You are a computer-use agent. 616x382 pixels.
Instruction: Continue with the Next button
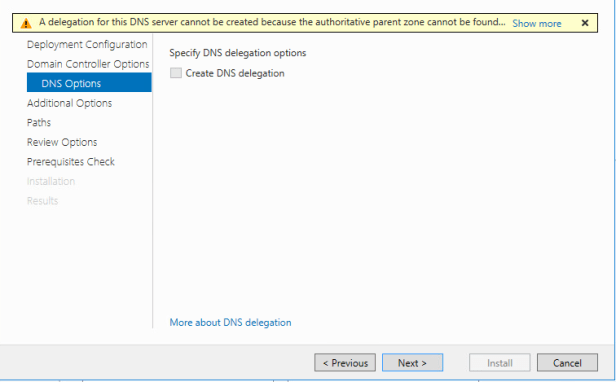click(x=412, y=362)
